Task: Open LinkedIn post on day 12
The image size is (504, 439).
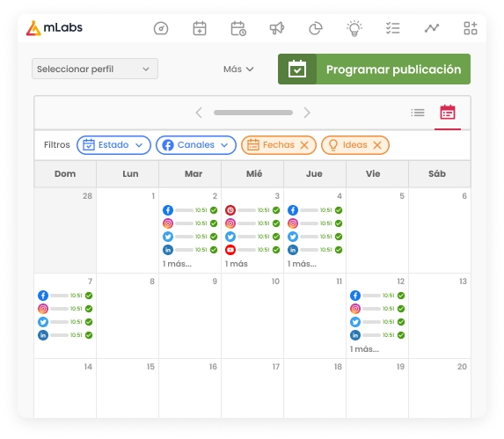Action: [377, 335]
